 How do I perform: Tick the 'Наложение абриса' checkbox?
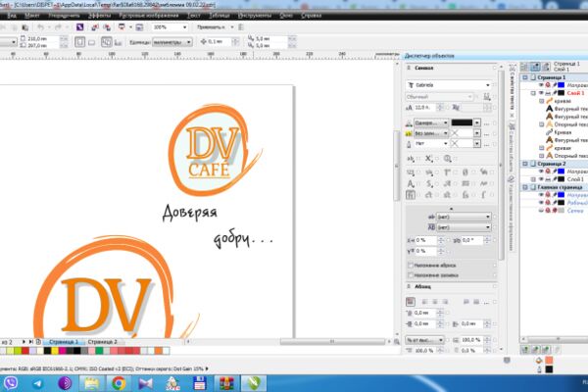(411, 266)
